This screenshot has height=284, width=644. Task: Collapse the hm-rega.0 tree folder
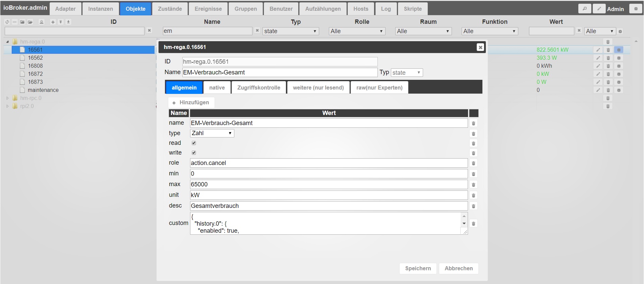point(7,42)
